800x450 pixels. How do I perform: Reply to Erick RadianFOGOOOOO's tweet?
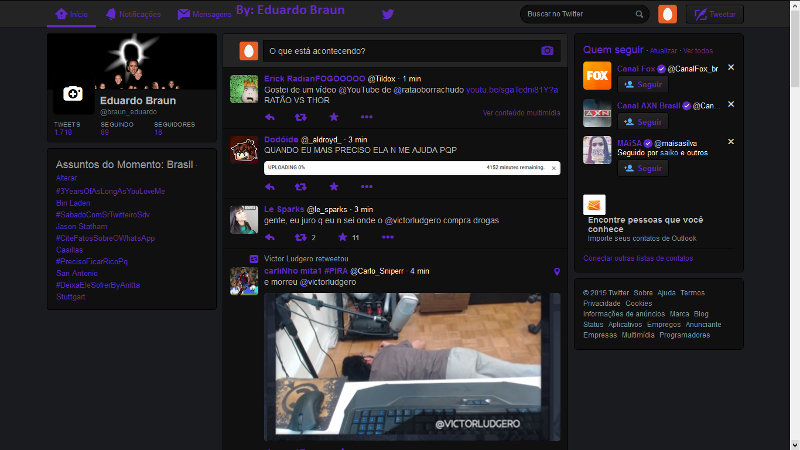click(270, 117)
